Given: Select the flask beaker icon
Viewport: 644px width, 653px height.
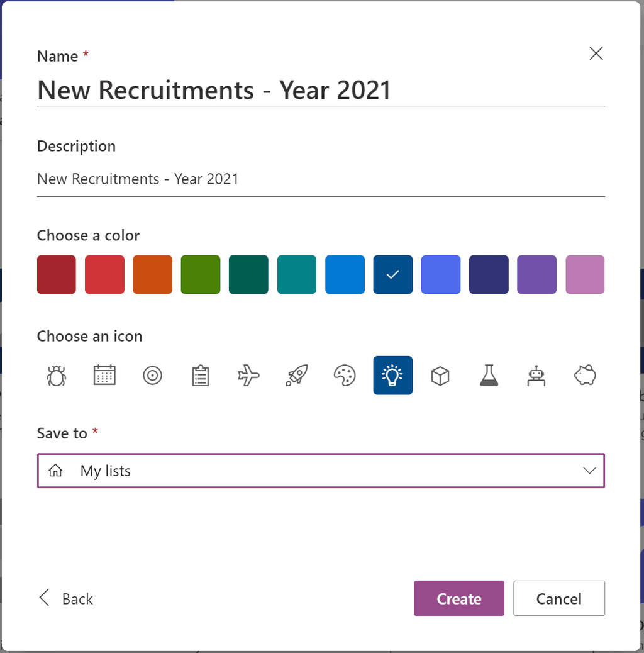Looking at the screenshot, I should pos(489,376).
